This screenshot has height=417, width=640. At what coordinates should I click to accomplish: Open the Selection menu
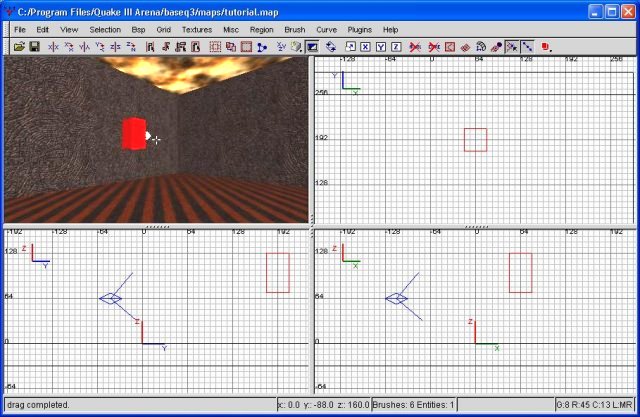[105, 30]
